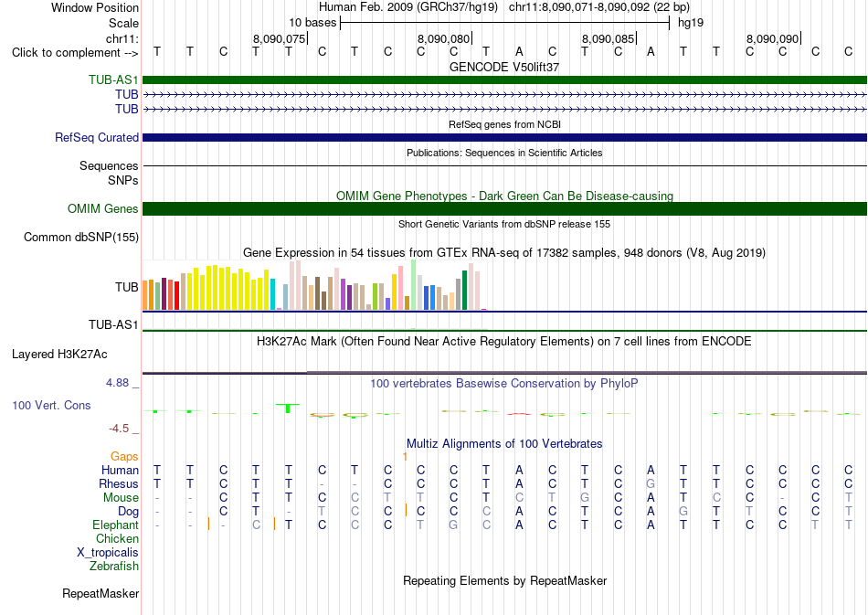Screen dimensions: 868x615
Task: Click the Sequences track label
Action: click(109, 166)
